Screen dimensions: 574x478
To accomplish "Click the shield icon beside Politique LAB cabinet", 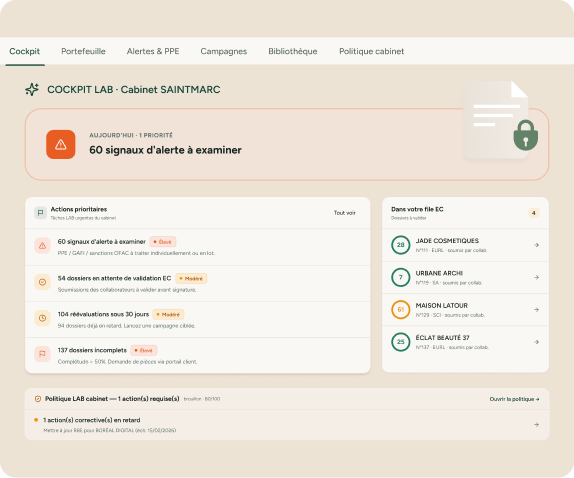I will point(38,399).
